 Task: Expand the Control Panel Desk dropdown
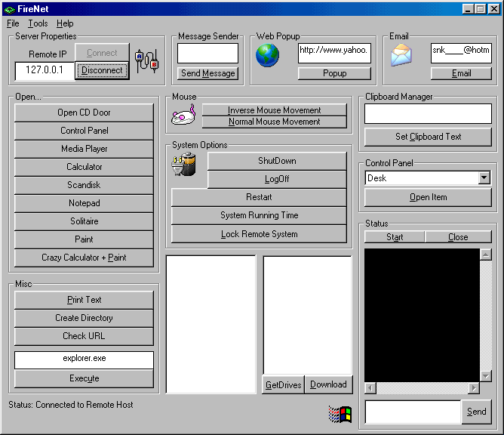(x=484, y=178)
